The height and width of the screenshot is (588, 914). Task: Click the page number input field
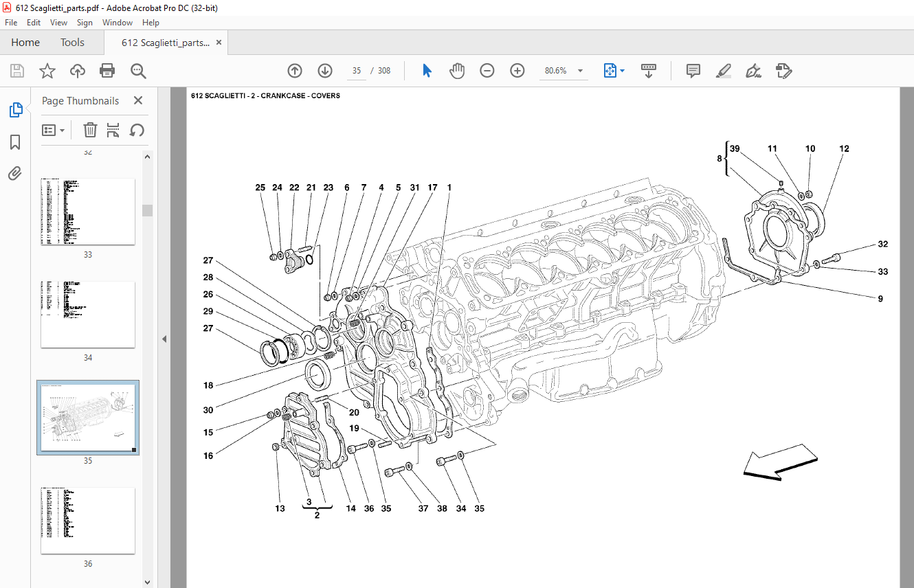pos(357,71)
